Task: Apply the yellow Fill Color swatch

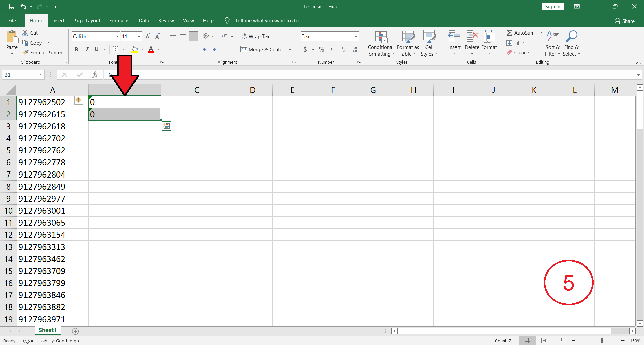Action: [135, 49]
